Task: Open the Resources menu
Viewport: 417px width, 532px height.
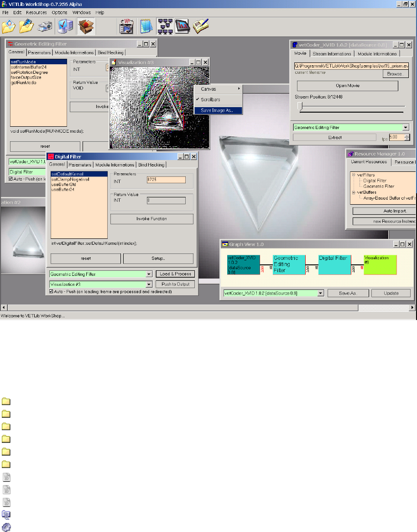Action: click(36, 13)
